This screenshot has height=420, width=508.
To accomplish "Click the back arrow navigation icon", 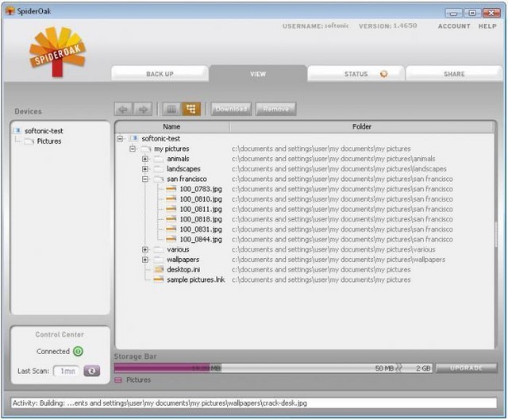I will [x=124, y=109].
